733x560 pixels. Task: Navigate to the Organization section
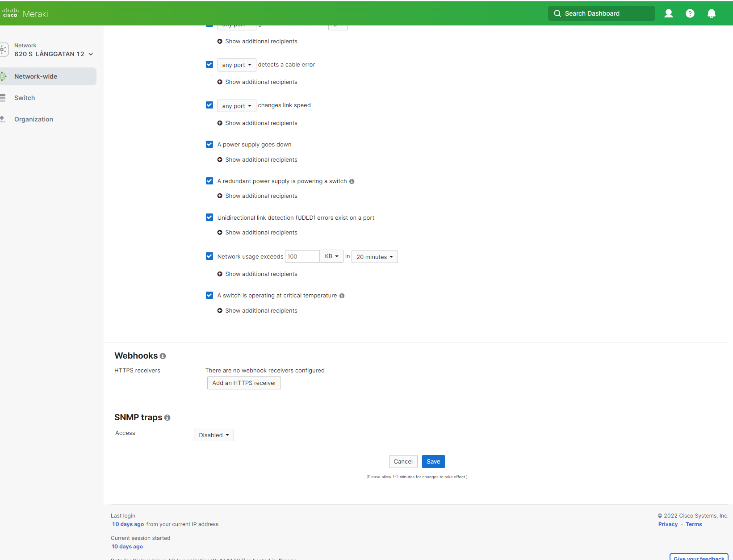[x=34, y=119]
